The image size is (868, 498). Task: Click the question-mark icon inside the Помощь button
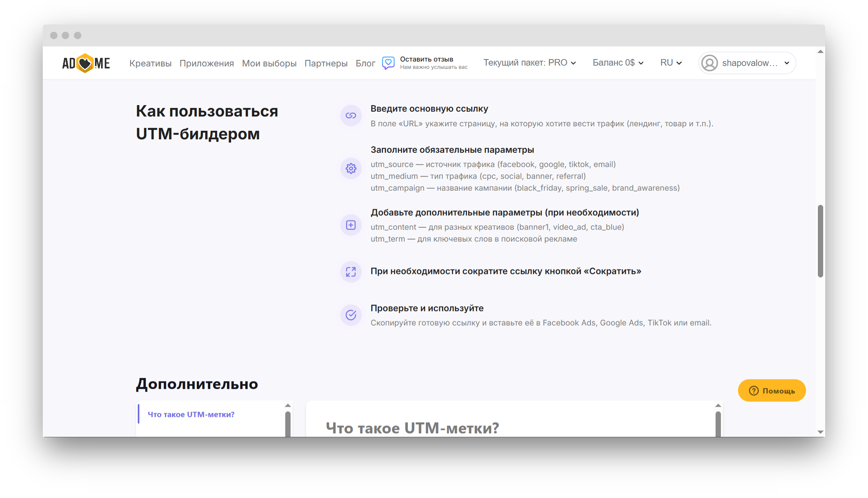(x=754, y=390)
